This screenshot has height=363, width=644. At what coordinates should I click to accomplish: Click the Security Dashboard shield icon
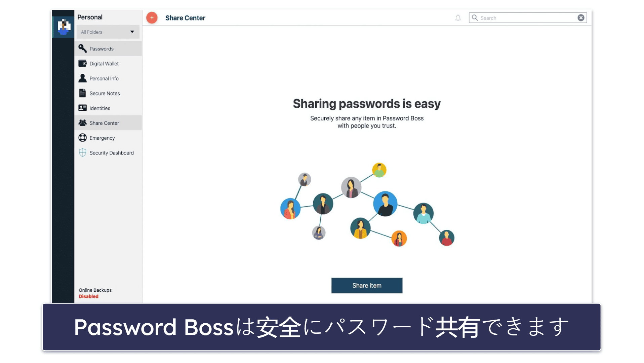(x=82, y=152)
